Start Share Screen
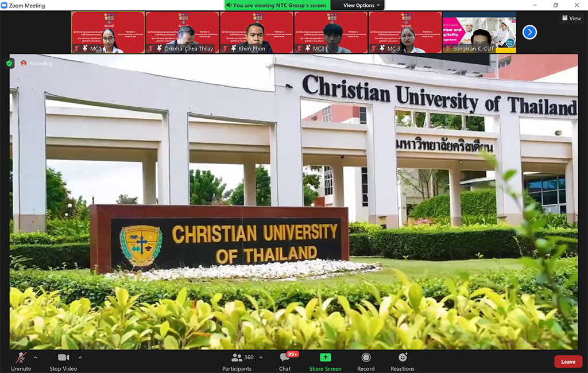The width and height of the screenshot is (588, 373). point(326,362)
